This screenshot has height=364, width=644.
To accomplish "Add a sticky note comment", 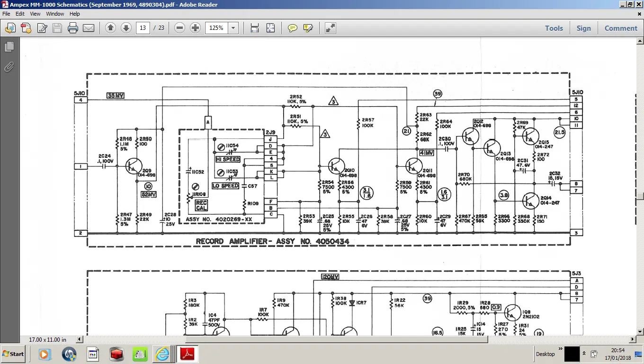I will (293, 28).
